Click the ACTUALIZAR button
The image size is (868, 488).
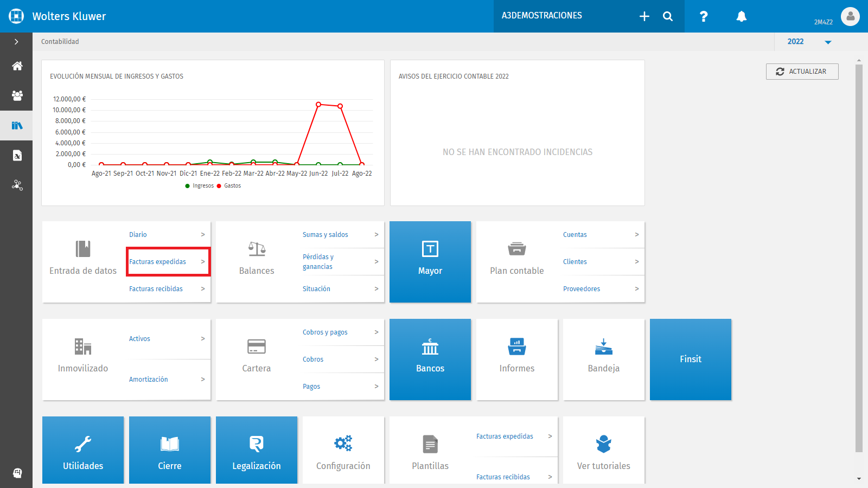pos(802,72)
